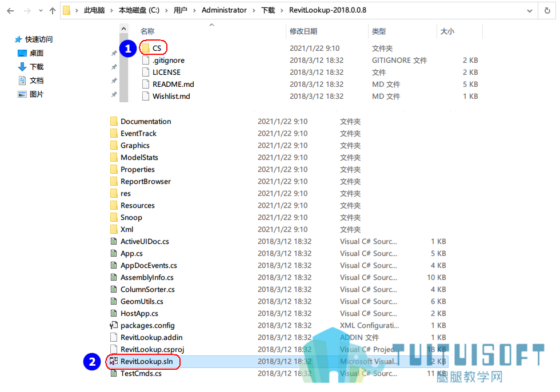Image resolution: width=560 pixels, height=392 pixels.
Task: Open 图片 in quick access
Action: coord(31,94)
